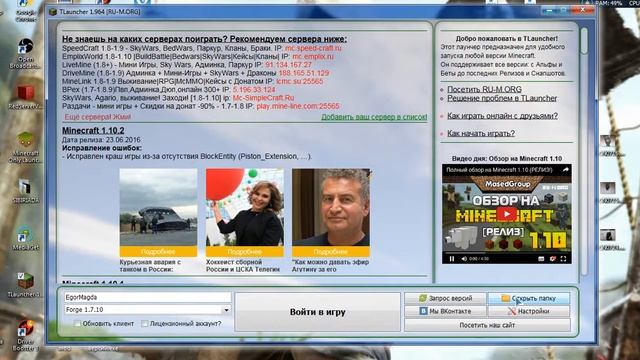Screen dimensions: 640x360
Task: Open the 188.165.51.129 server address
Action: tap(304, 73)
